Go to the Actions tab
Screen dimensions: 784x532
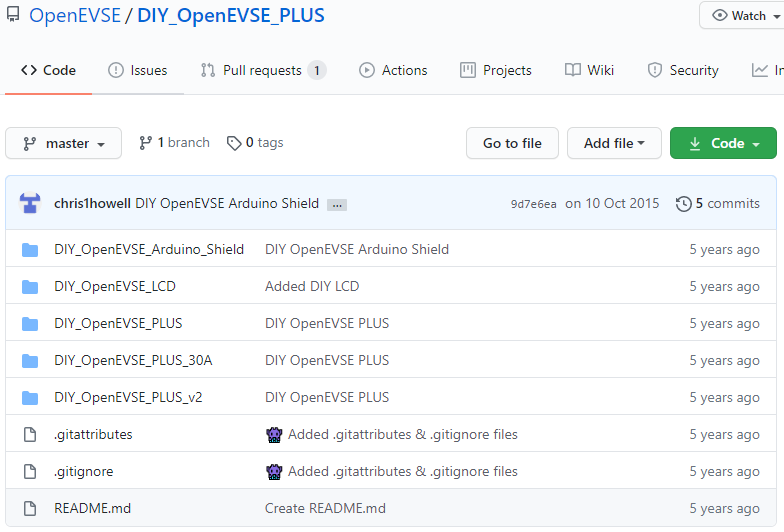coord(393,70)
